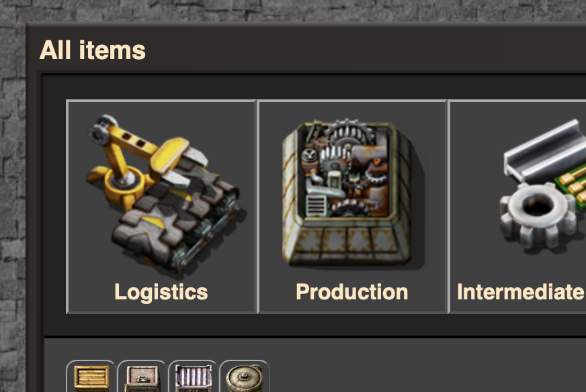The height and width of the screenshot is (392, 586).
Task: Click the stone wall background outside window
Action: coord(12,187)
